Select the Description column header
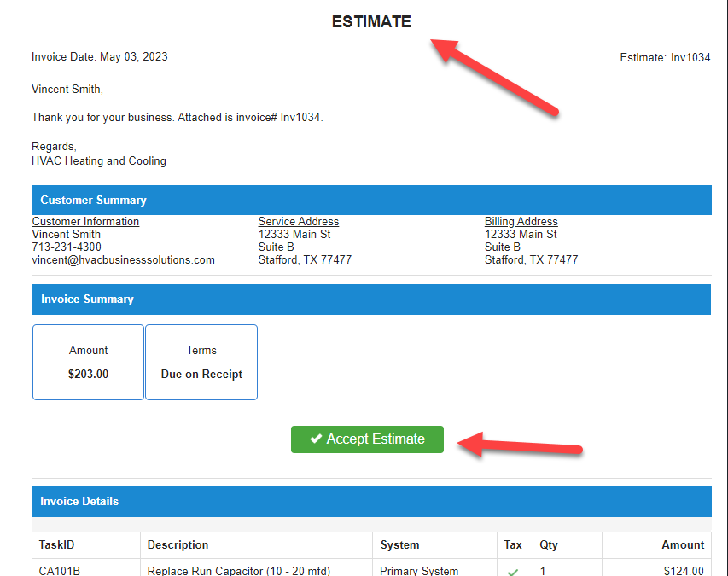 [177, 544]
